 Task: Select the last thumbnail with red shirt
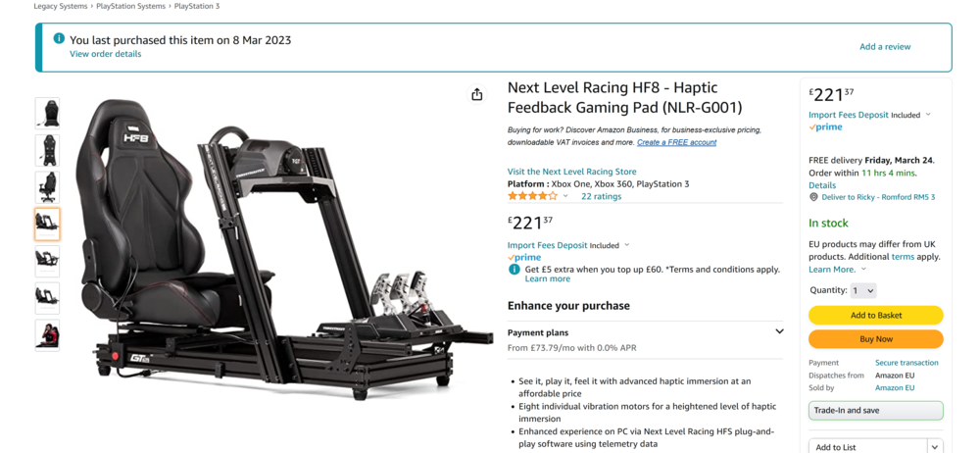pyautogui.click(x=47, y=335)
